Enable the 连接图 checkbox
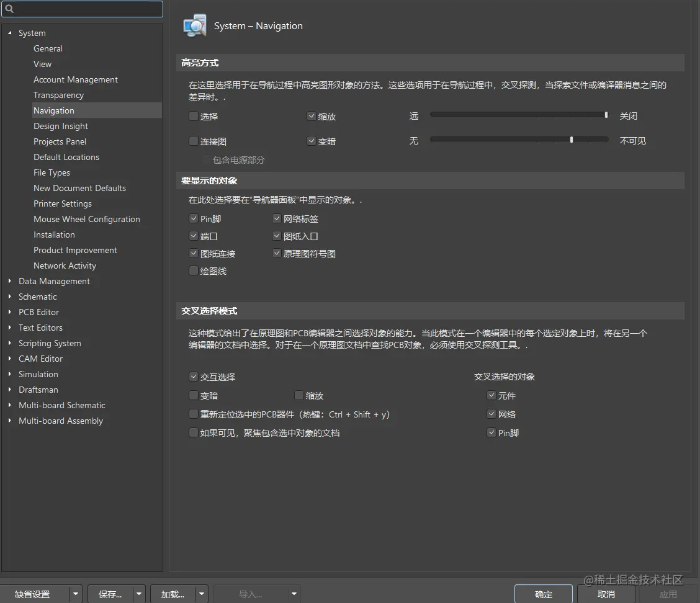The width and height of the screenshot is (700, 603). [193, 141]
